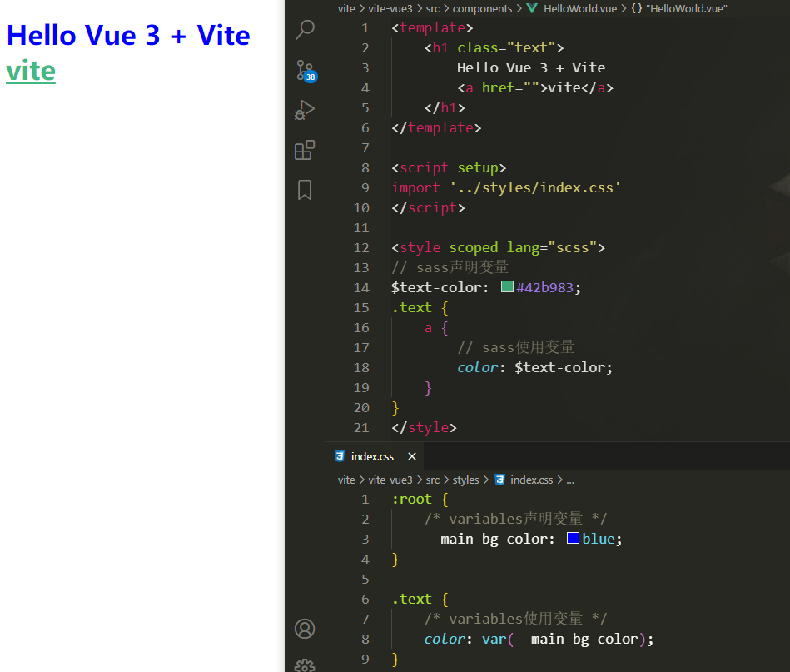Open vite breadcrumb in lower editor path

point(346,480)
